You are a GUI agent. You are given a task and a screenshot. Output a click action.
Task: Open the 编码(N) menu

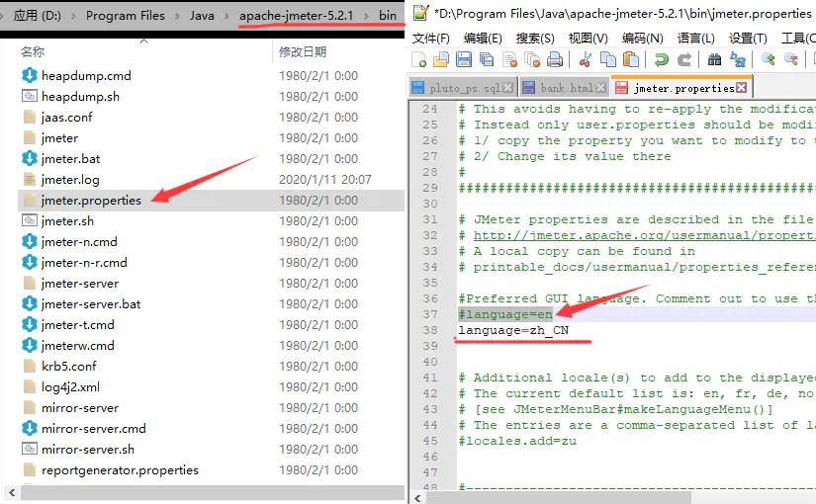point(642,39)
